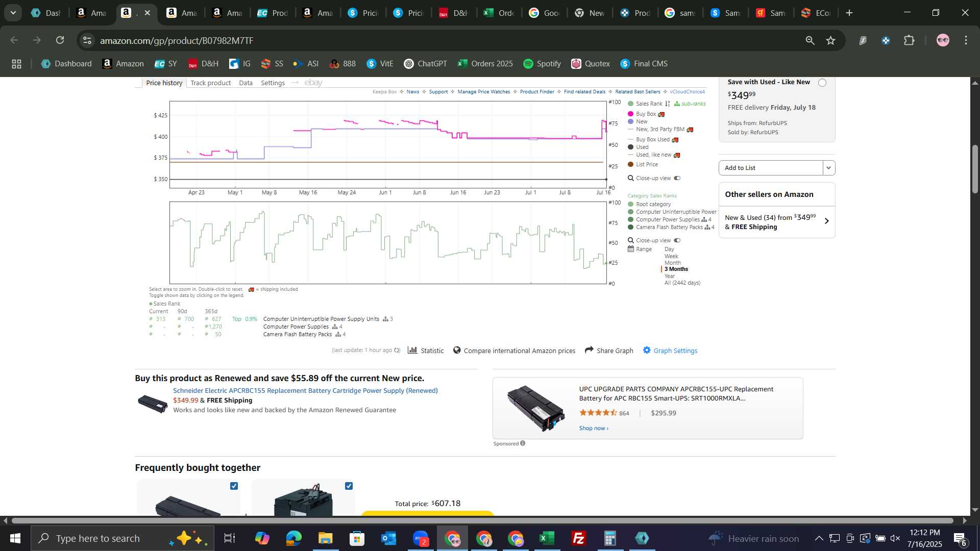Uncheck first Frequently bought together item

tap(234, 486)
